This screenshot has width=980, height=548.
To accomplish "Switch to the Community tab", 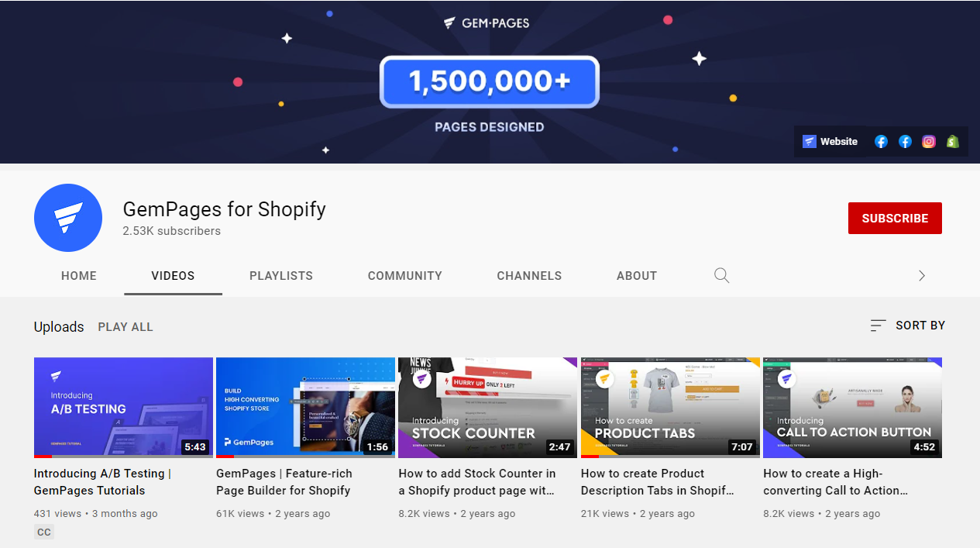I will [x=405, y=276].
